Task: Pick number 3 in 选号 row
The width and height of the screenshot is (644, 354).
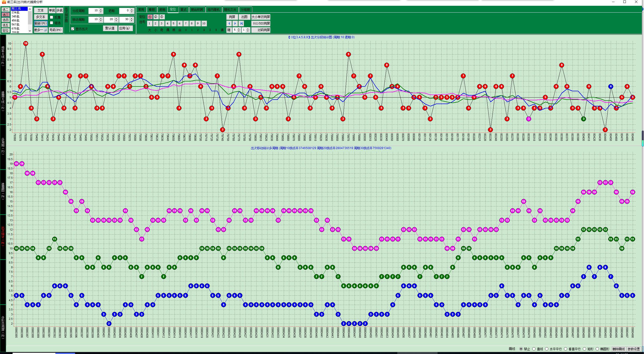Action: [162, 23]
